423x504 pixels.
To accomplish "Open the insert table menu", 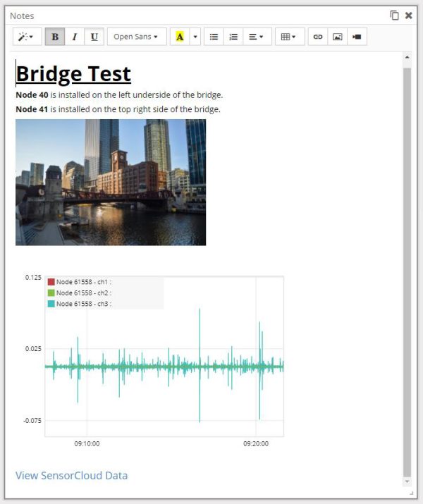I will click(x=290, y=37).
